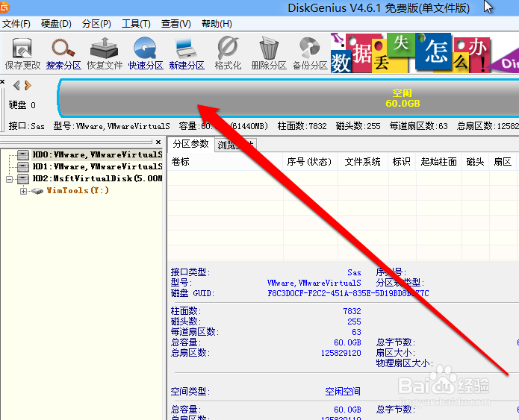519x420 pixels.
Task: Click the 扇区 column header
Action: (x=503, y=162)
